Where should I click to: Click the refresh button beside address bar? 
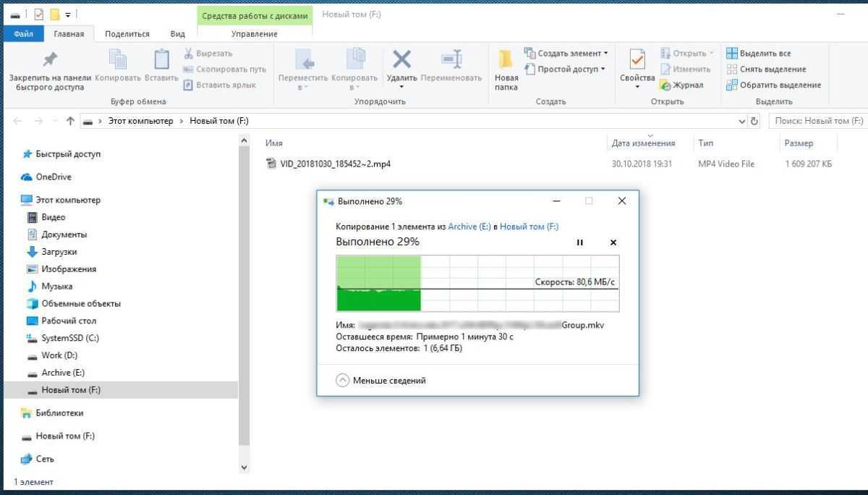754,122
